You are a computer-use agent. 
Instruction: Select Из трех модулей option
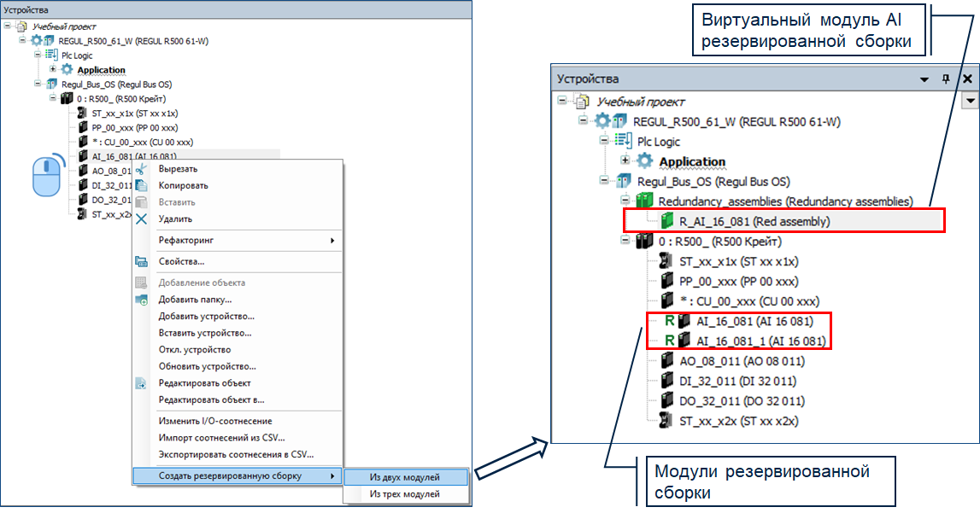(404, 494)
